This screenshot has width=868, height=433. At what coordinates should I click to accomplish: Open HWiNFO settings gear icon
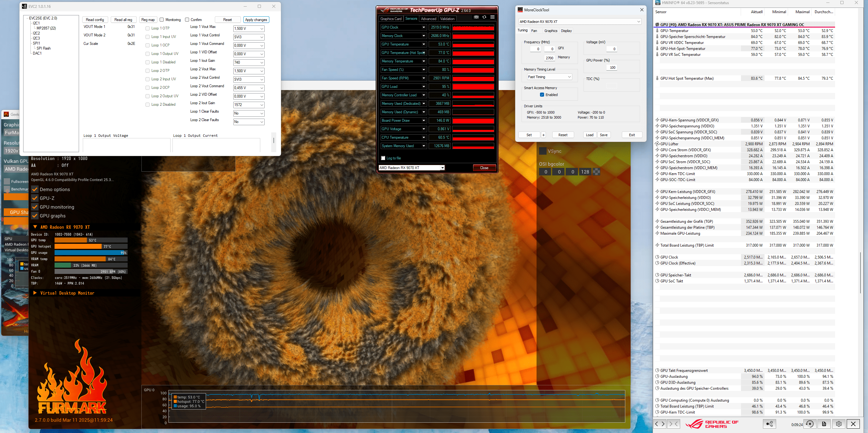tap(839, 424)
